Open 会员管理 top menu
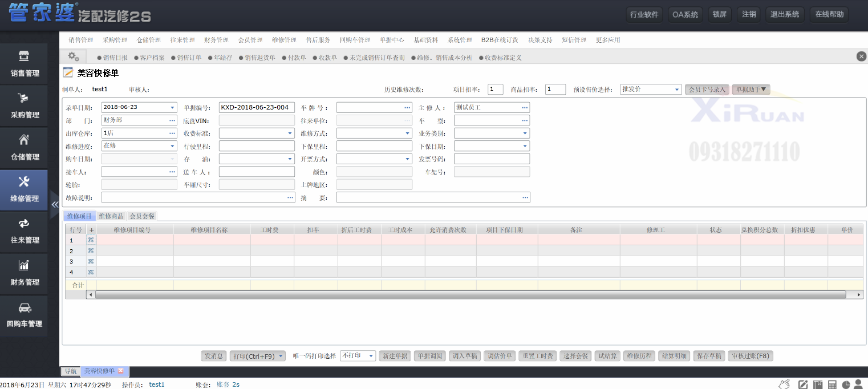 click(250, 40)
